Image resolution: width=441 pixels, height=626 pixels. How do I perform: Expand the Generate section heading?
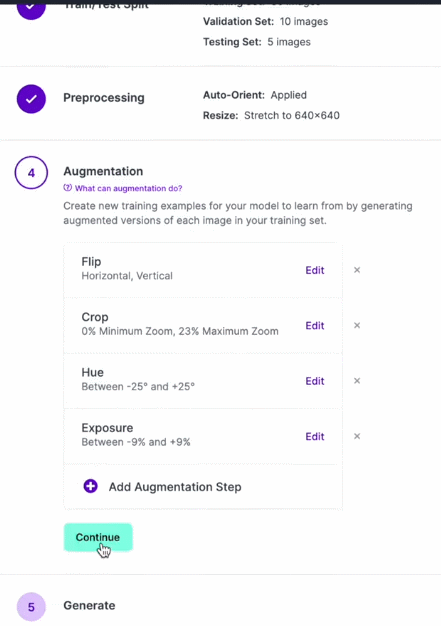89,606
